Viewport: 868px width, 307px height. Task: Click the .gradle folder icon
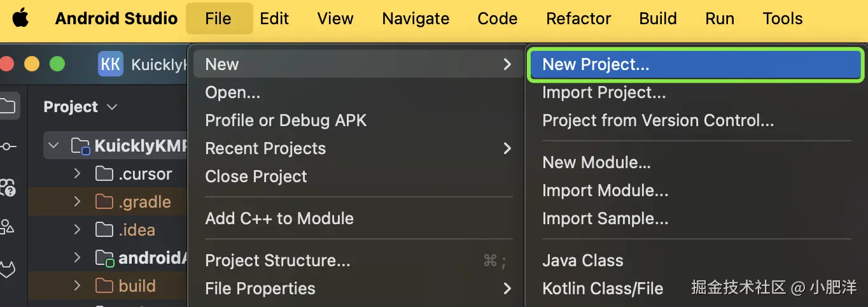point(104,202)
